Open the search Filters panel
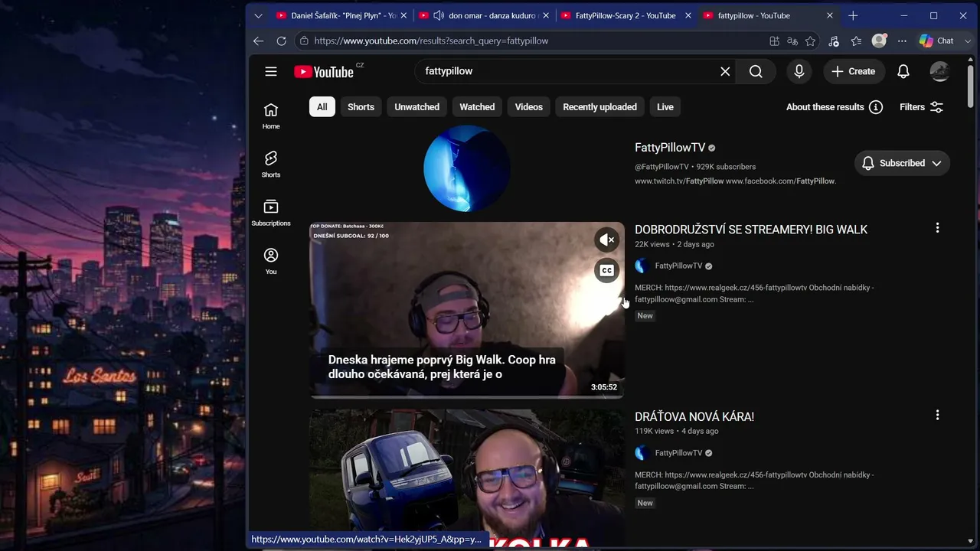This screenshot has width=980, height=551. [x=921, y=107]
